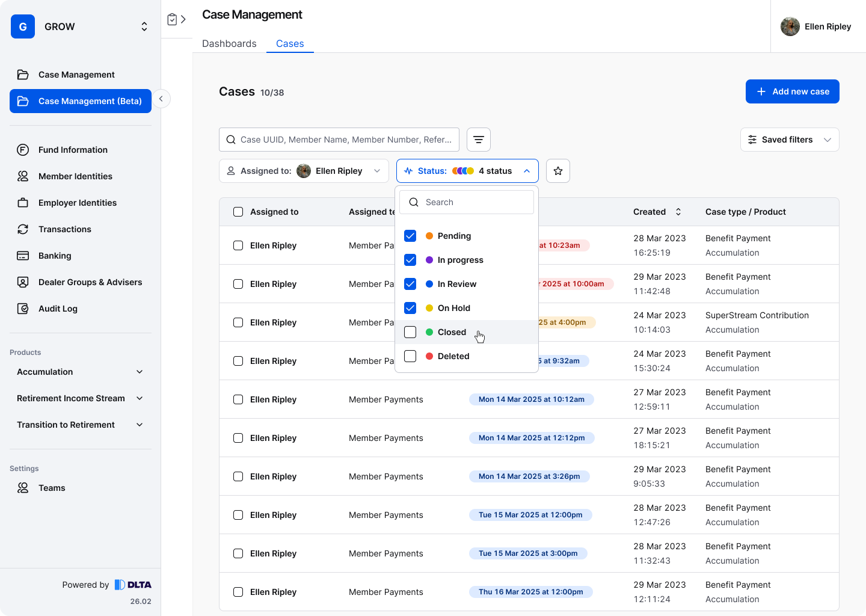Open Banking section in sidebar

55,256
